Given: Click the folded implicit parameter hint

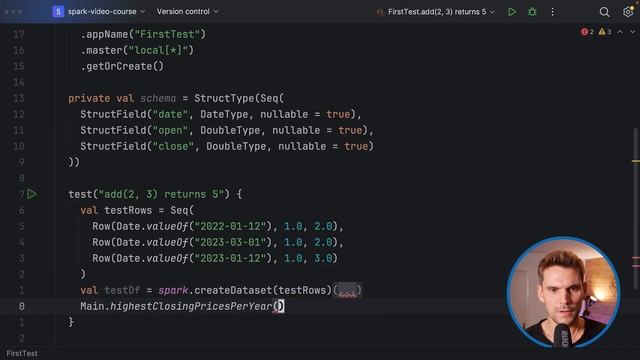Looking at the screenshot, I should coord(347,290).
